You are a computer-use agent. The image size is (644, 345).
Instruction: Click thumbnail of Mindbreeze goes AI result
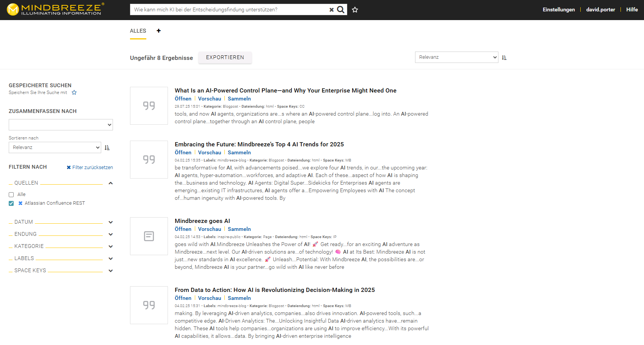149,236
